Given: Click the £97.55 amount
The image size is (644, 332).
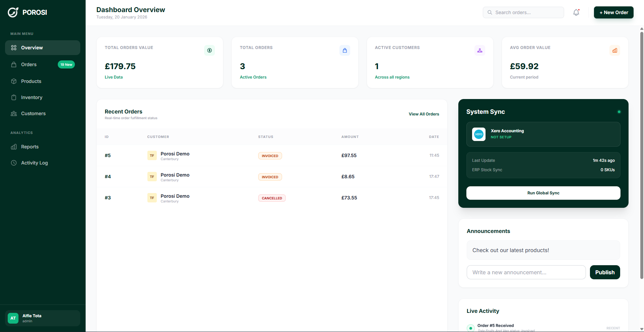Looking at the screenshot, I should pos(349,155).
